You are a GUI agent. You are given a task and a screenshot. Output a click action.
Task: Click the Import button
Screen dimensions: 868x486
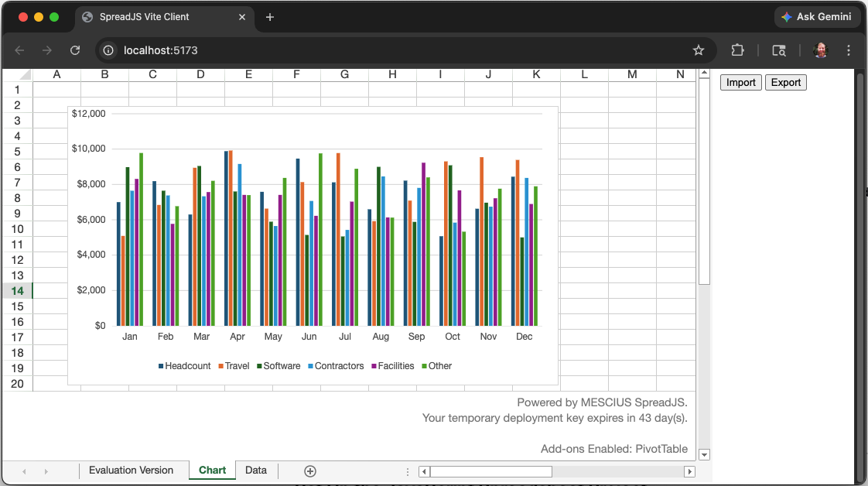[740, 82]
